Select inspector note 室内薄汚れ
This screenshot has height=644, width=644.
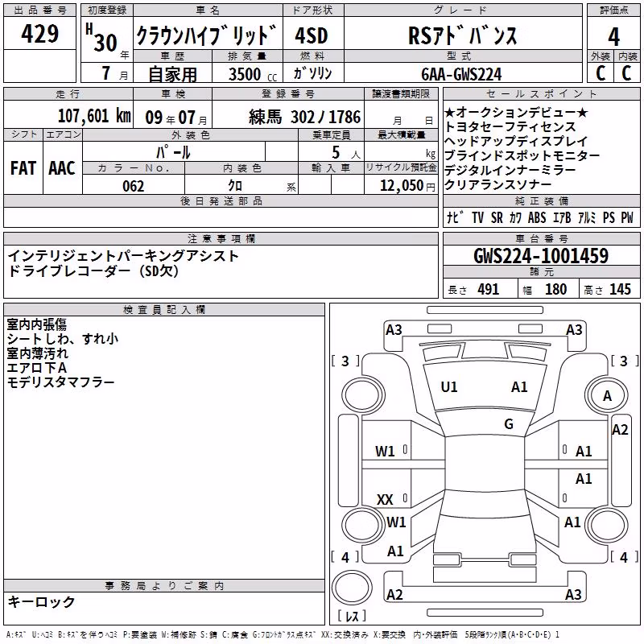pos(37,353)
